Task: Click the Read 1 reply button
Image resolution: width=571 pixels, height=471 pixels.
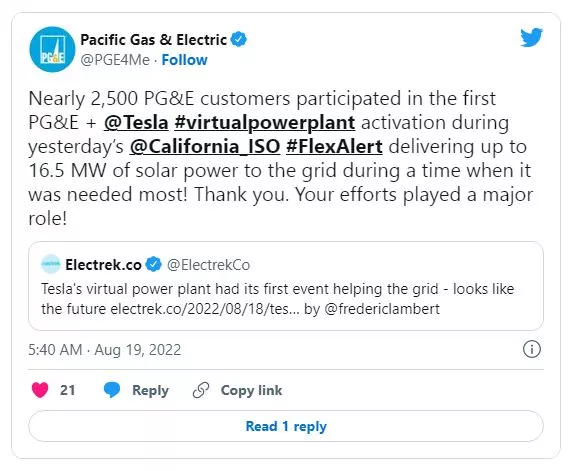Action: click(286, 426)
